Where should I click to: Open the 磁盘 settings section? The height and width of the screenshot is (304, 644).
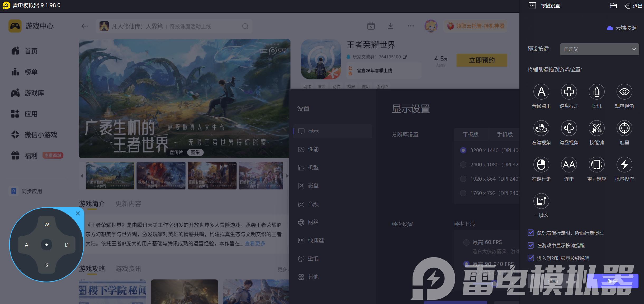point(333,186)
